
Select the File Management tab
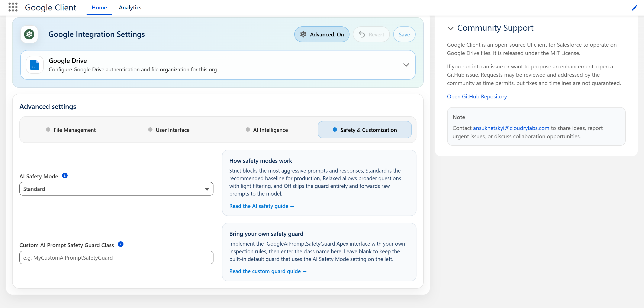[x=71, y=130]
